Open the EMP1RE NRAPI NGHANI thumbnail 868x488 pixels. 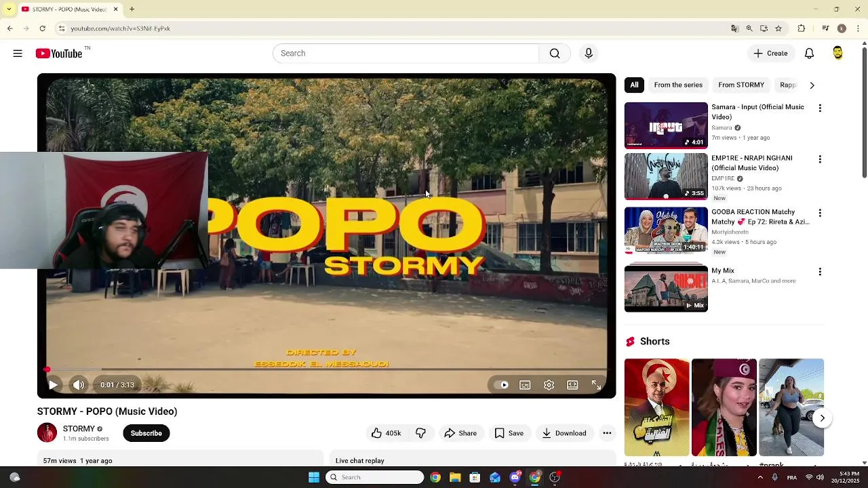click(666, 176)
